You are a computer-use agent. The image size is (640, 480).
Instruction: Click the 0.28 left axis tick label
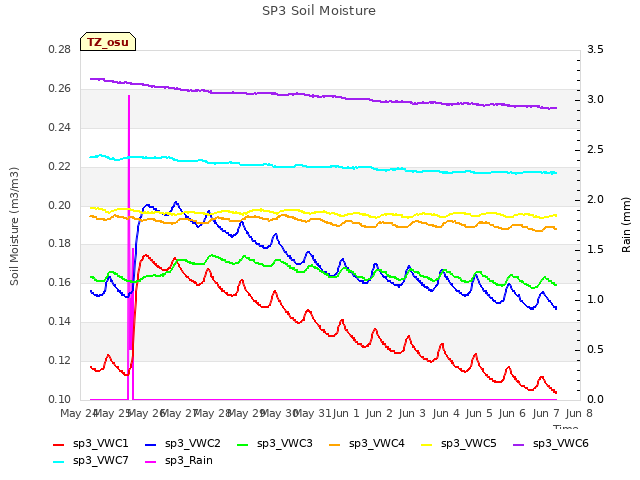[60, 50]
